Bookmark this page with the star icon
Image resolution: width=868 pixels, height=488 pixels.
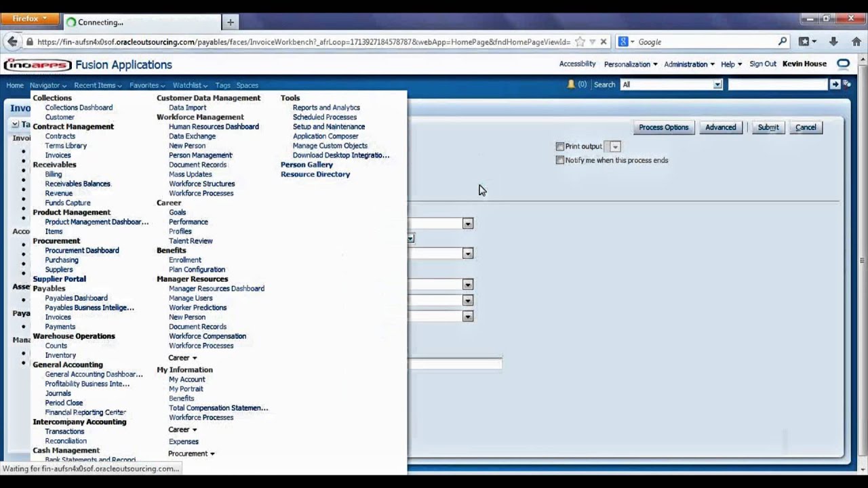(x=580, y=42)
